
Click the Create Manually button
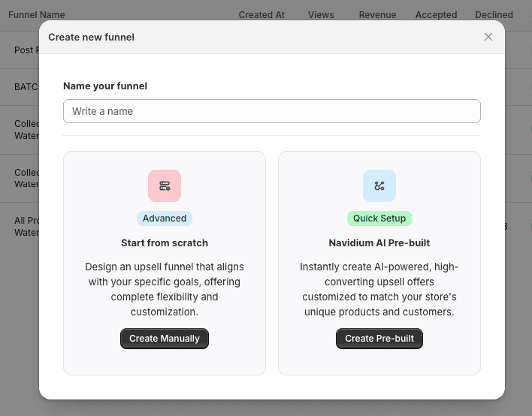[x=165, y=339]
